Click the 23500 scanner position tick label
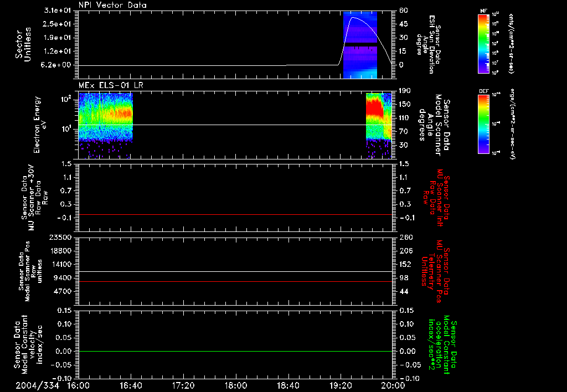The image size is (567, 392). 60,237
